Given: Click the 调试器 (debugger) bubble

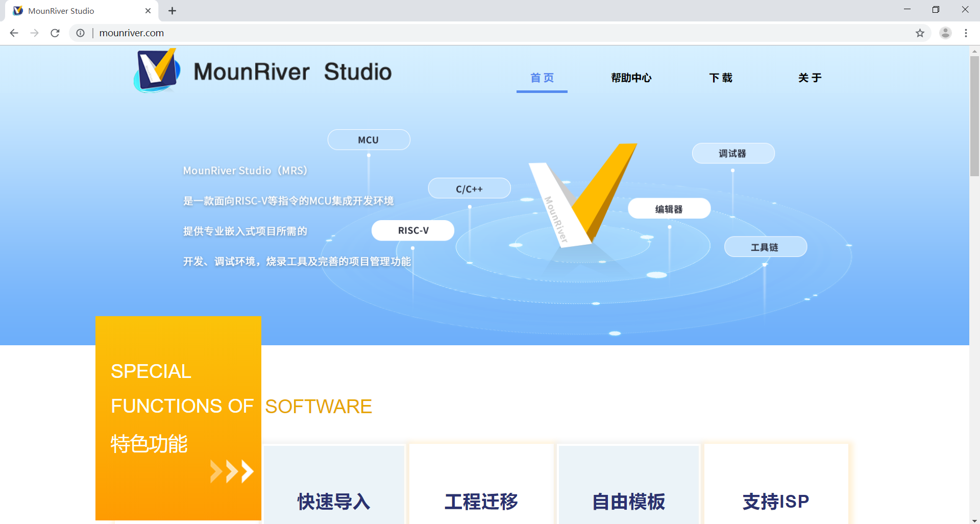Looking at the screenshot, I should 733,153.
